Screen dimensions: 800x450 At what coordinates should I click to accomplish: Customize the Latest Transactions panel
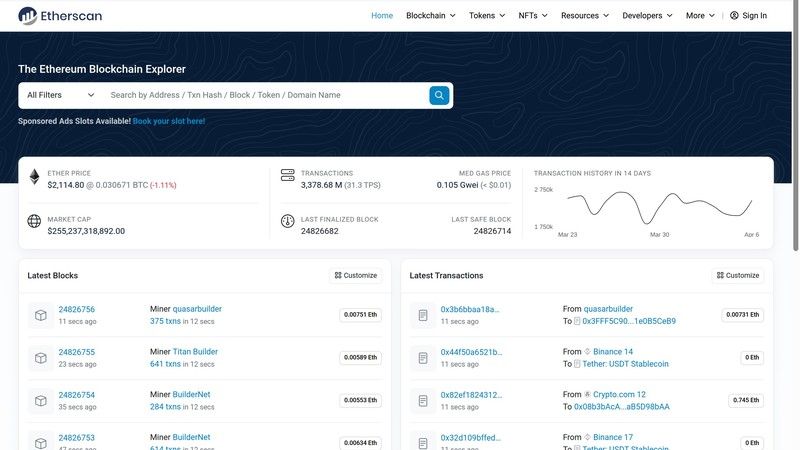click(x=738, y=276)
